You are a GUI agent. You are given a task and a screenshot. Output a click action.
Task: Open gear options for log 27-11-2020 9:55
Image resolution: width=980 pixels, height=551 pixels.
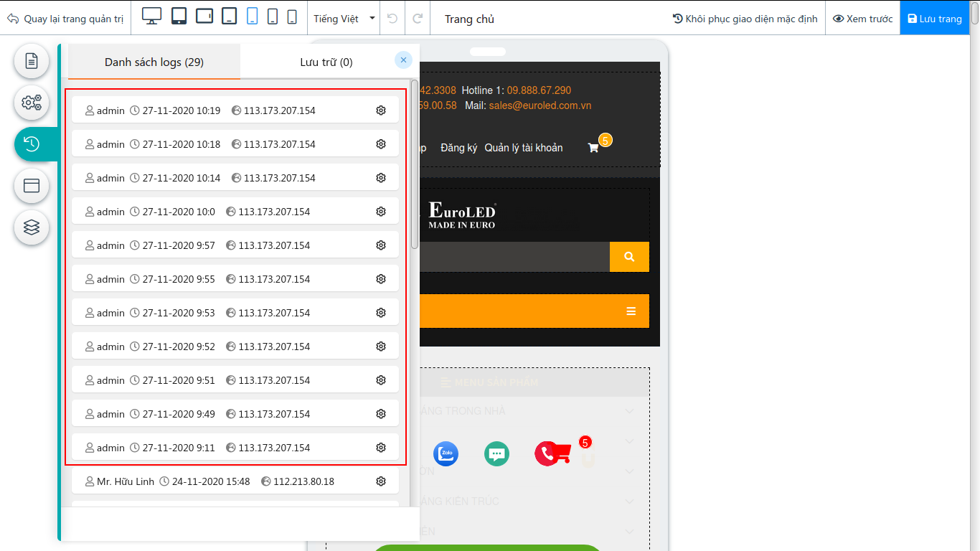tap(381, 279)
